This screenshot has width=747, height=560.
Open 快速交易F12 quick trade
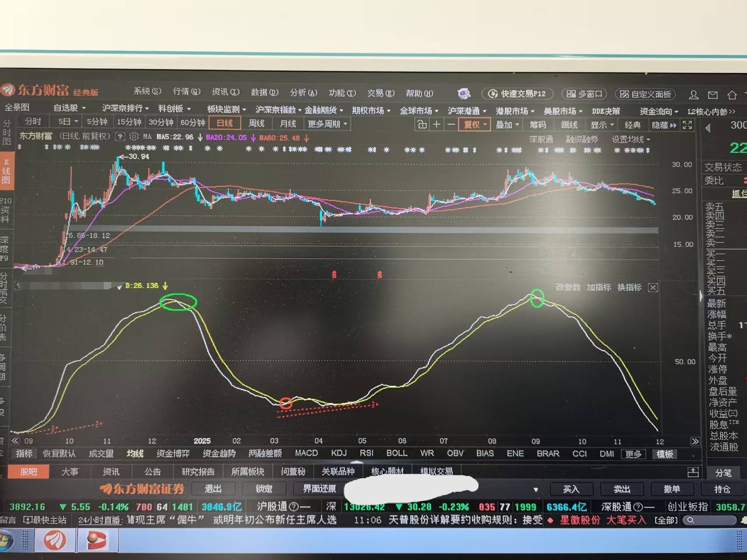click(x=517, y=94)
